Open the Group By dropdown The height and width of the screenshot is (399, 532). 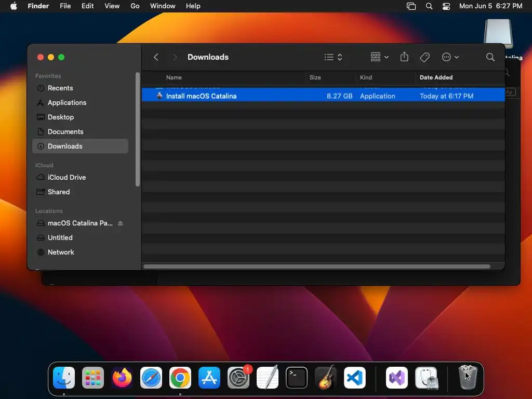point(379,57)
